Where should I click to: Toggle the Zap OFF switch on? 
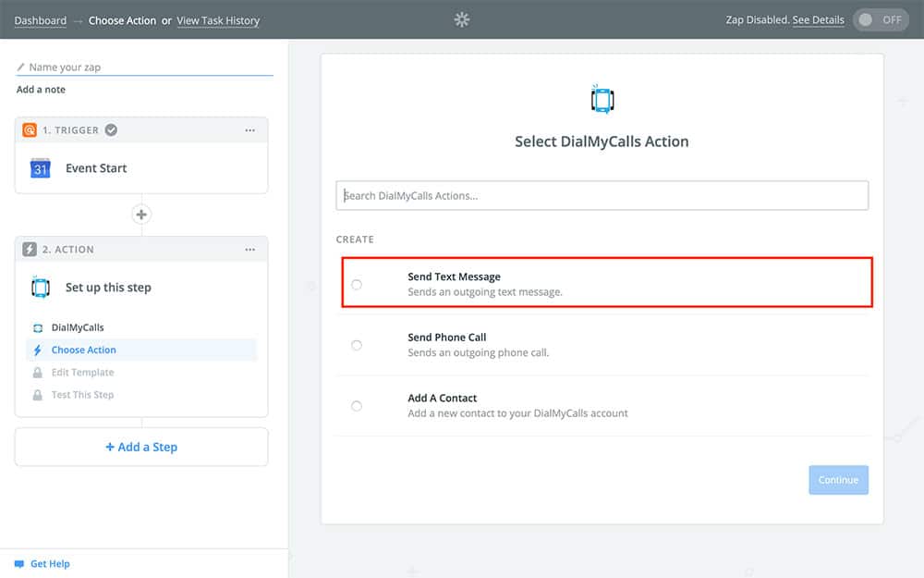881,19
